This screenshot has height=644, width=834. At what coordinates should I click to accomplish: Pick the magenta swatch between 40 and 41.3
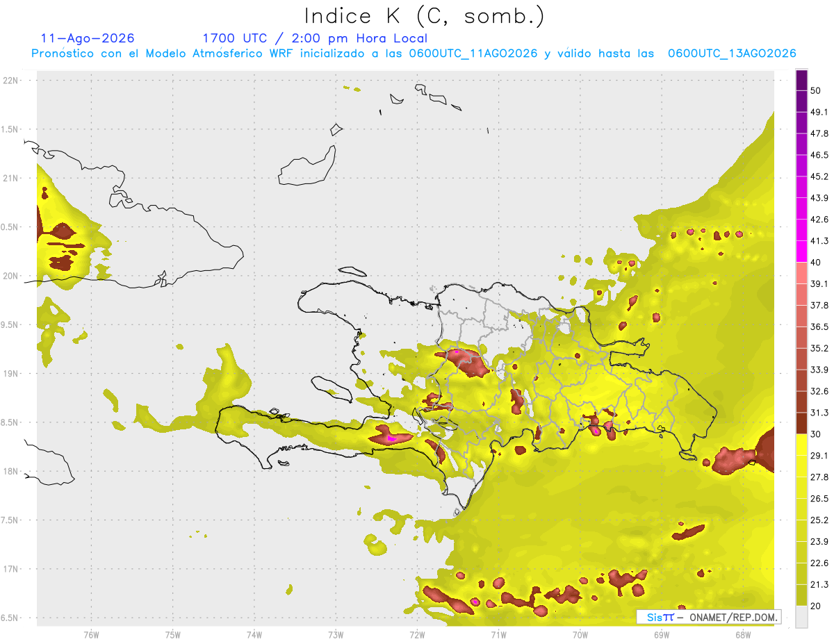(802, 251)
